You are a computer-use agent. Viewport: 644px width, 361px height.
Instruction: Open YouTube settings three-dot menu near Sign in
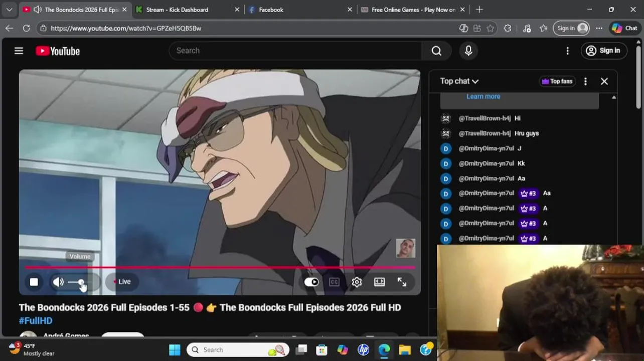click(x=567, y=51)
